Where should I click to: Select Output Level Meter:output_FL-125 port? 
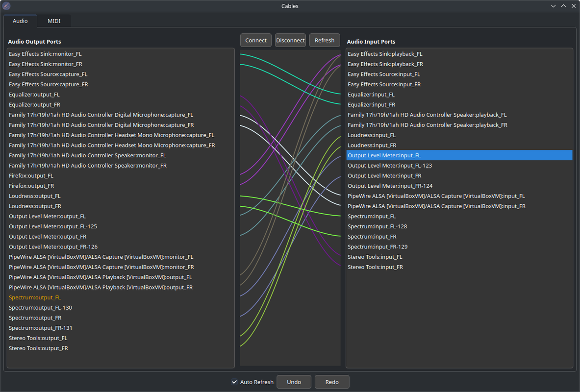[x=121, y=227]
